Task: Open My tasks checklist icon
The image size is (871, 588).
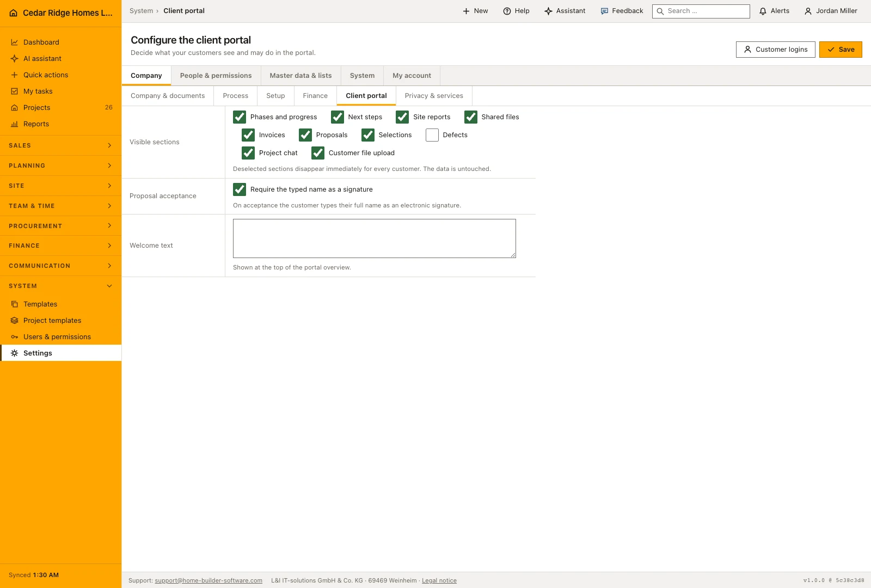Action: tap(15, 91)
